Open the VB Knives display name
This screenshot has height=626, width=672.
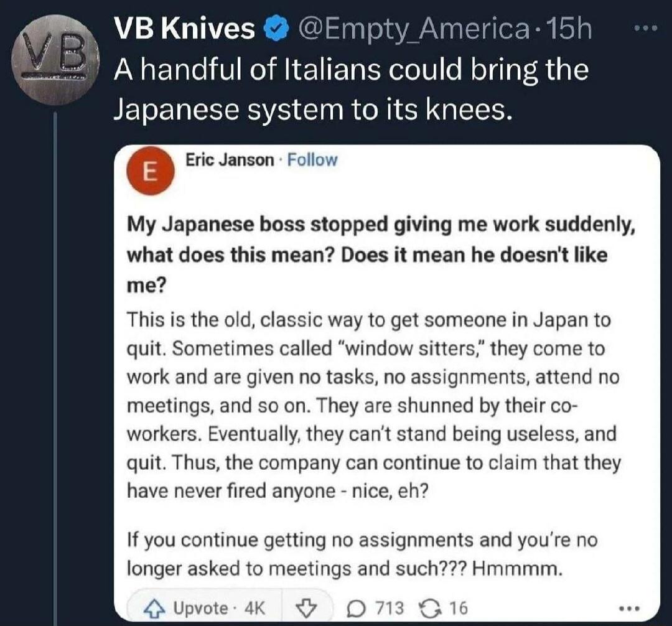(184, 29)
